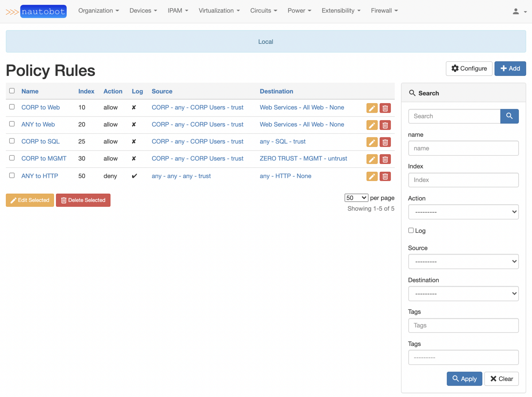Delete the CORP to MGMT rule trash icon
The image size is (532, 397).
[x=385, y=159]
